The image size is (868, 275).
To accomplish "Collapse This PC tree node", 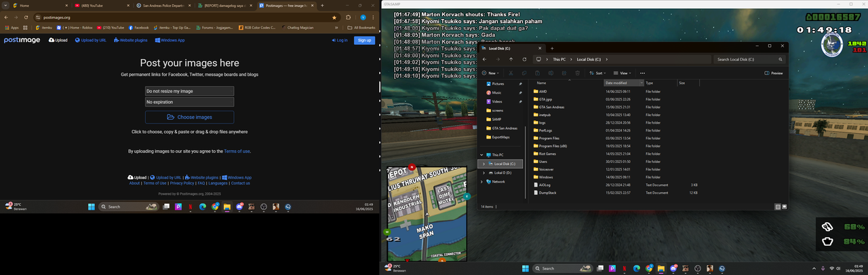I will 481,155.
